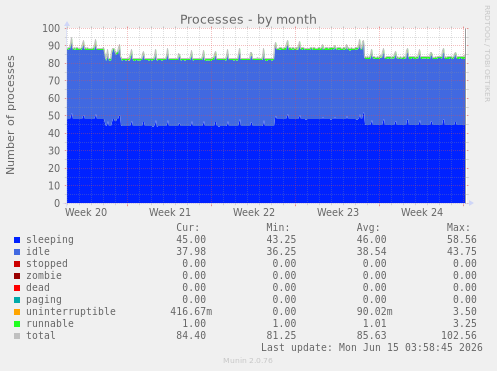Click the idle maximum value 43.75
The width and height of the screenshot is (497, 371).
462,252
